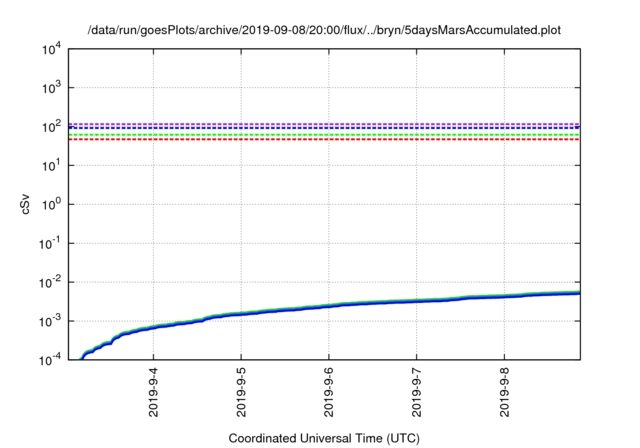
Task: Click the purple dashed threshold line
Action: pyautogui.click(x=324, y=124)
